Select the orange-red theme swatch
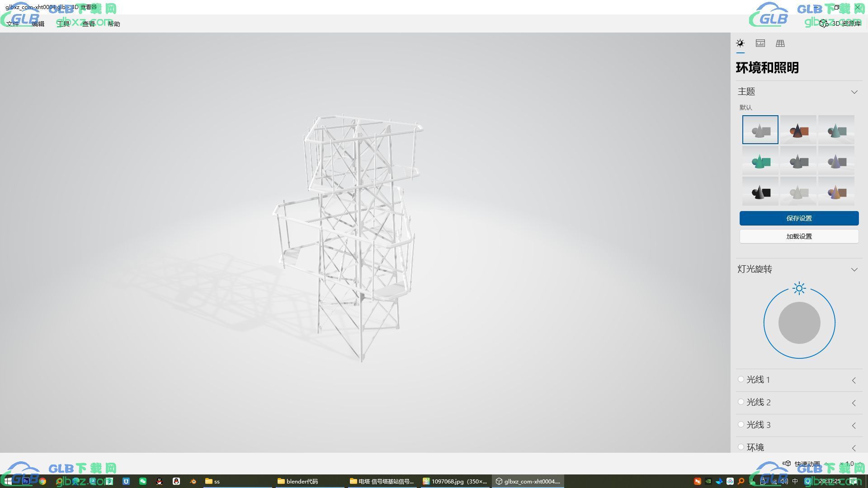 (x=798, y=130)
